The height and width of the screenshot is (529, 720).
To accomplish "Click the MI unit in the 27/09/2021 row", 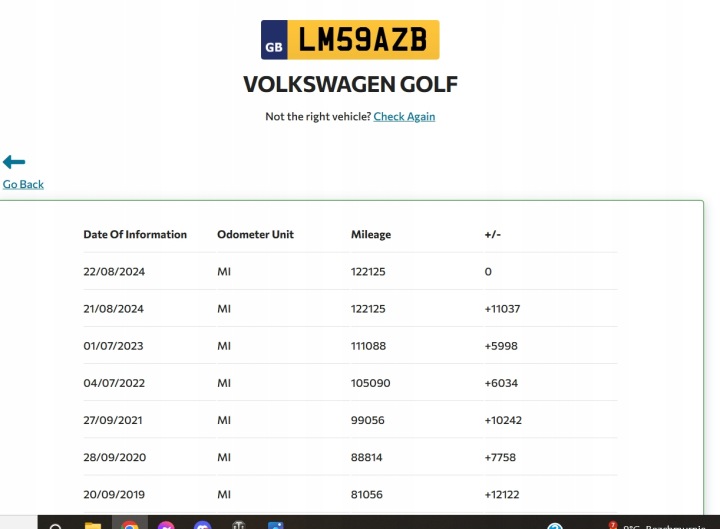I will point(224,420).
